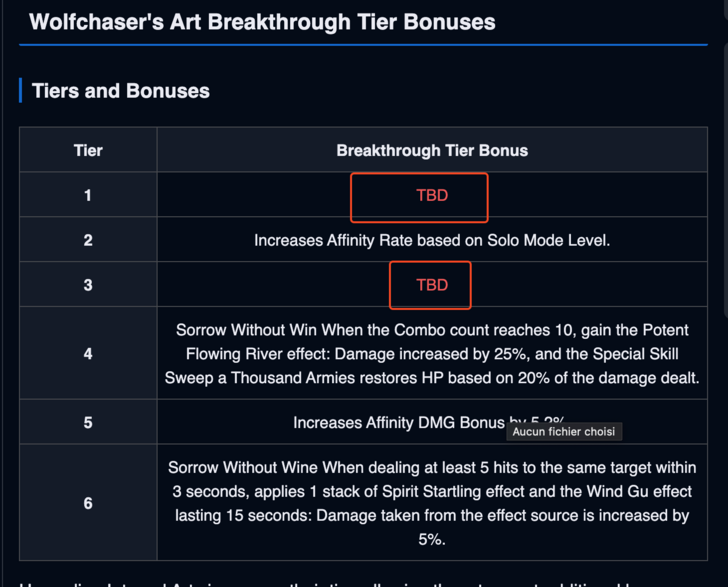Click the Potent Flowing River bonus description
Screen dimensions: 728x587
coord(432,354)
